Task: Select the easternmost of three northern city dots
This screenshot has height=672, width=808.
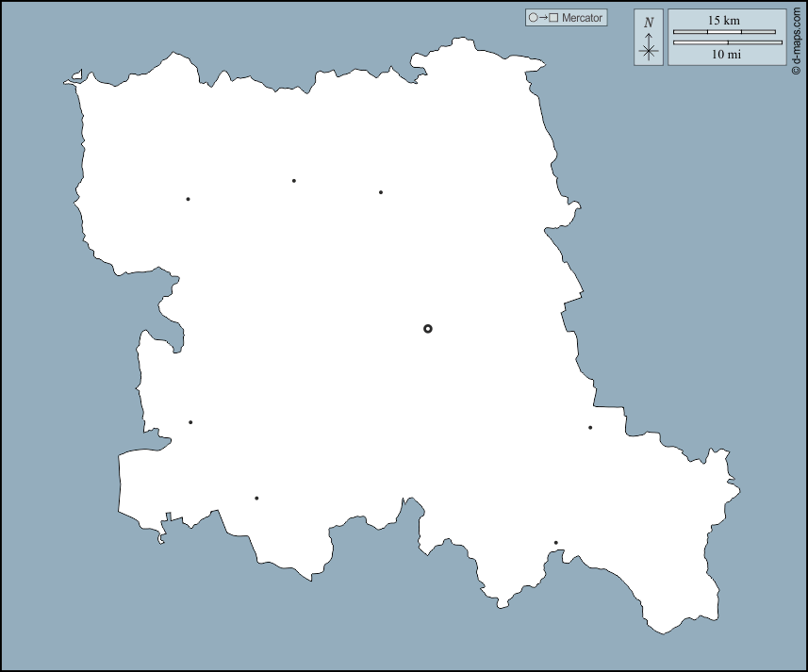Action: point(381,192)
